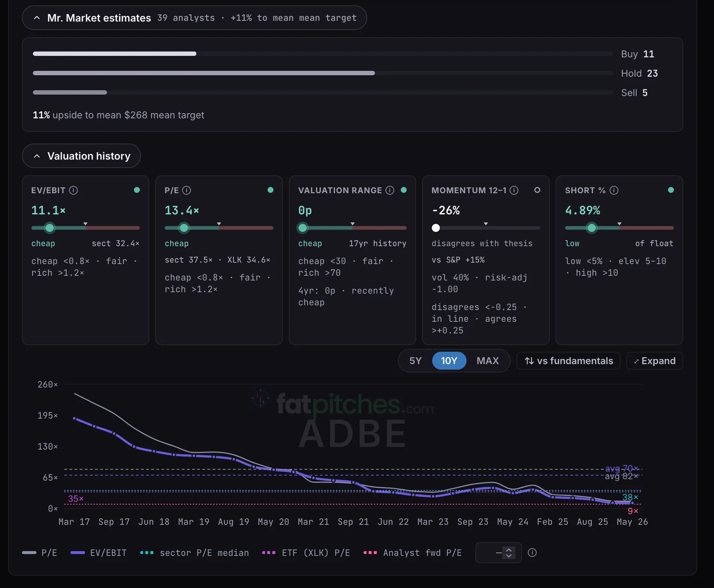Click the Valuation Range slider marker
714x588 pixels.
point(303,228)
